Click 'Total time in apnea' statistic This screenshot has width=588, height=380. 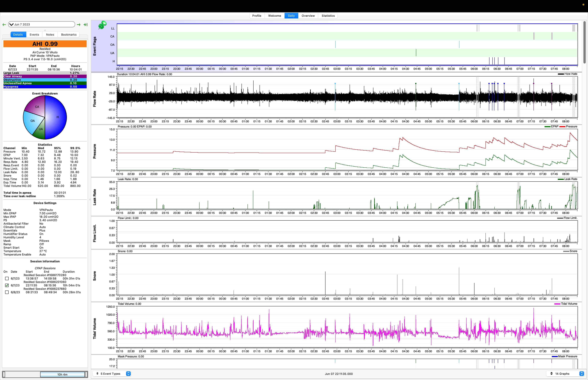[x=17, y=193]
